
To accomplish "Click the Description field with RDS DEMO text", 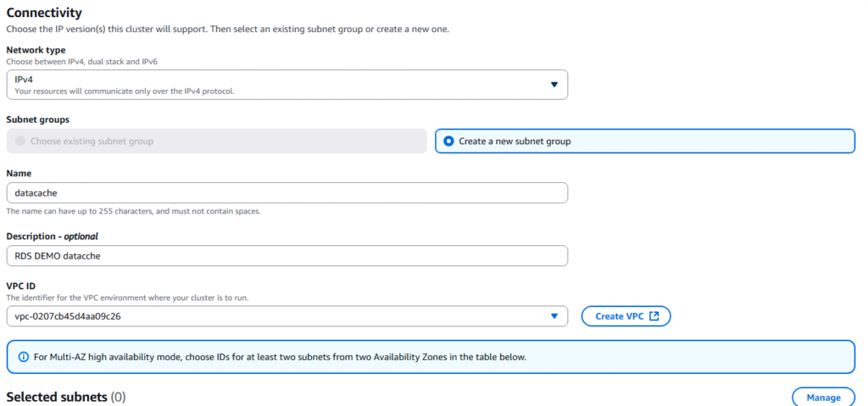I will (287, 256).
